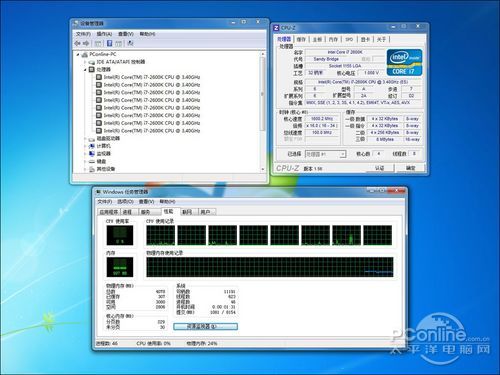Click the PConline-PC computer icon in tree

[85, 54]
